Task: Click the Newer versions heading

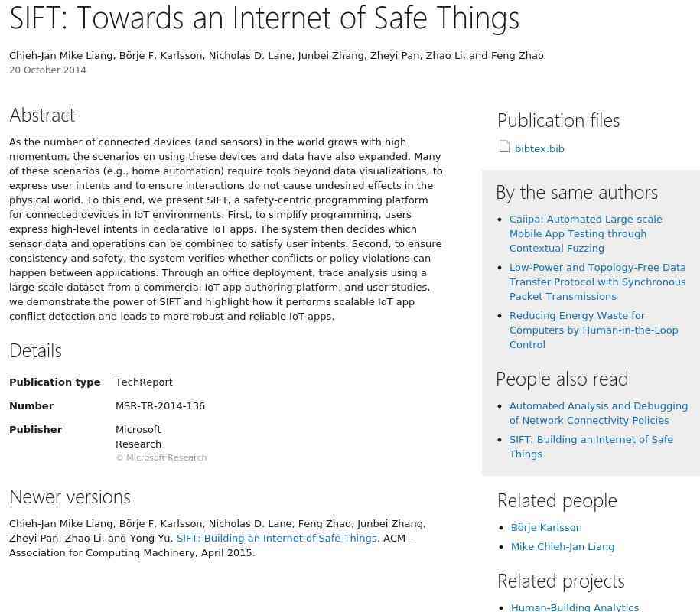Action: 70,496
